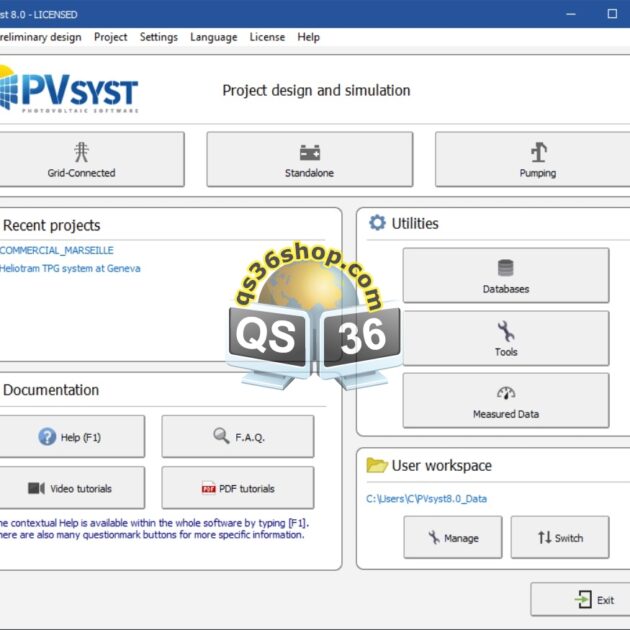
Task: Open Video tutorials
Action: click(x=72, y=488)
